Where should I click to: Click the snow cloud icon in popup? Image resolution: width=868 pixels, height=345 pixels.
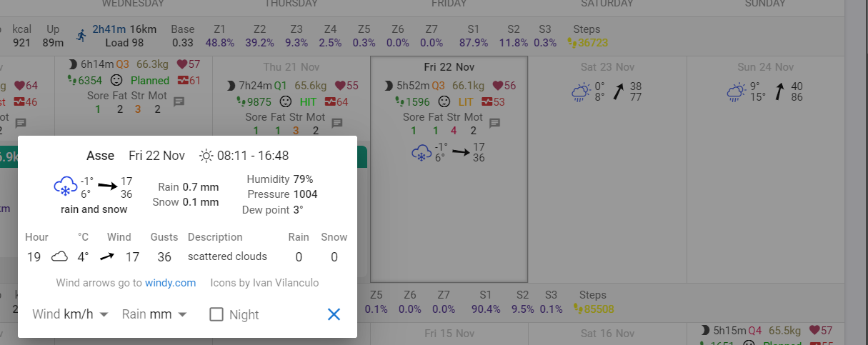click(65, 187)
